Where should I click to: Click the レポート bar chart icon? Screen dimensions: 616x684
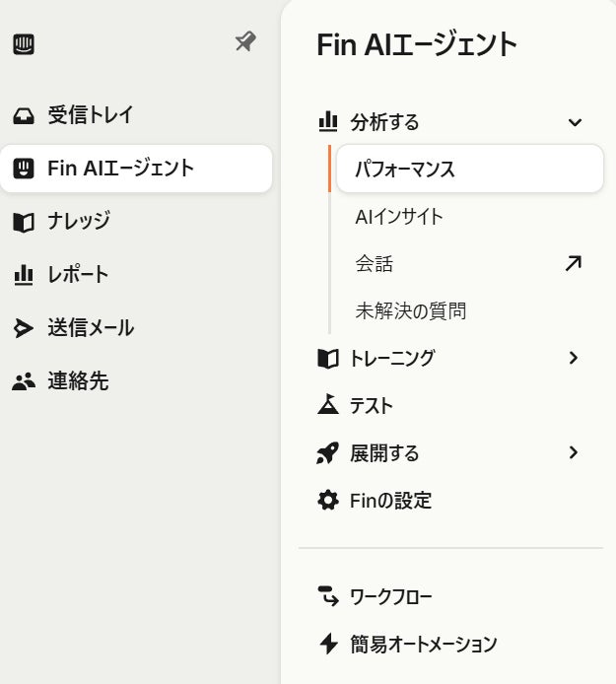(x=23, y=274)
